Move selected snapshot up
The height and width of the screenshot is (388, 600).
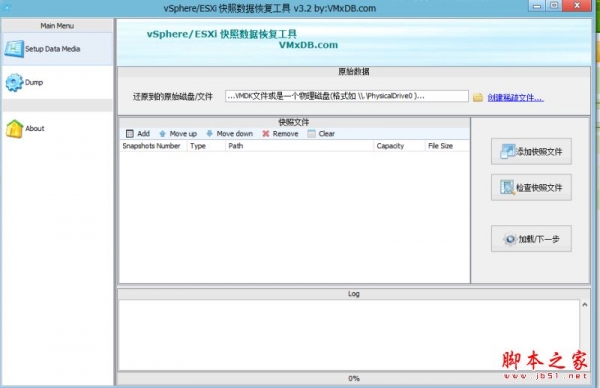pos(178,134)
